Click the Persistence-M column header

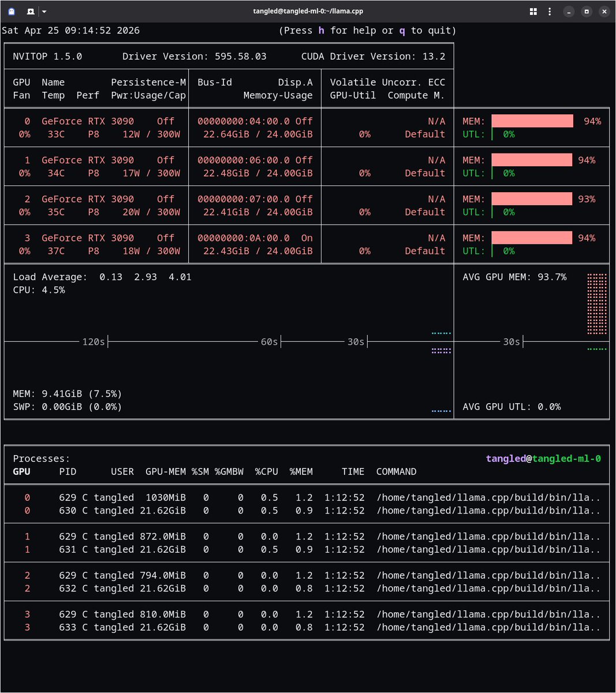point(148,83)
